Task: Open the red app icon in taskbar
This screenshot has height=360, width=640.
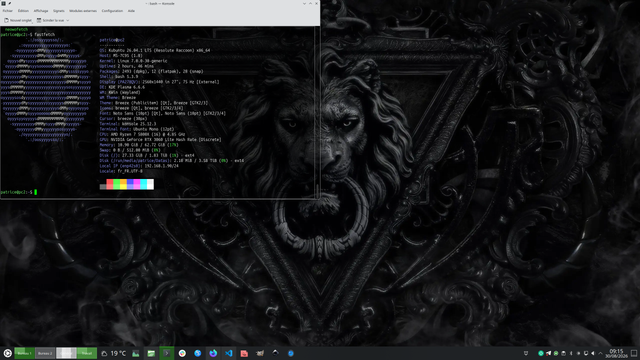Action: pos(244,353)
